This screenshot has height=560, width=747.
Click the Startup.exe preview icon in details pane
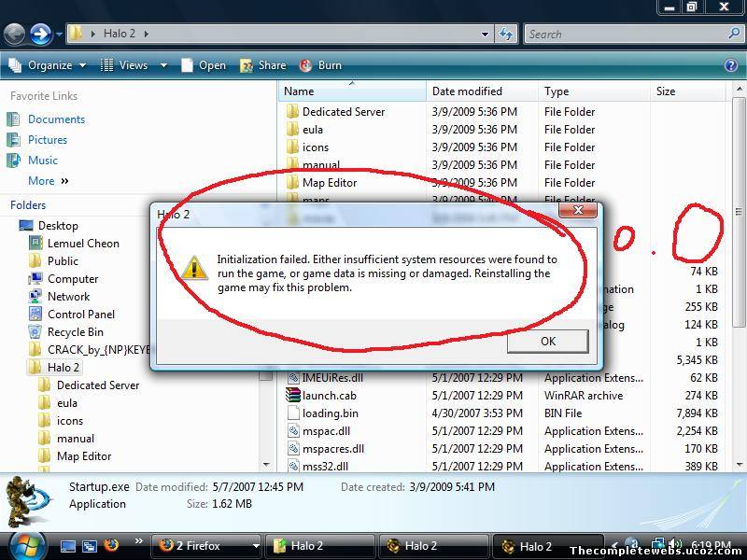pyautogui.click(x=30, y=500)
